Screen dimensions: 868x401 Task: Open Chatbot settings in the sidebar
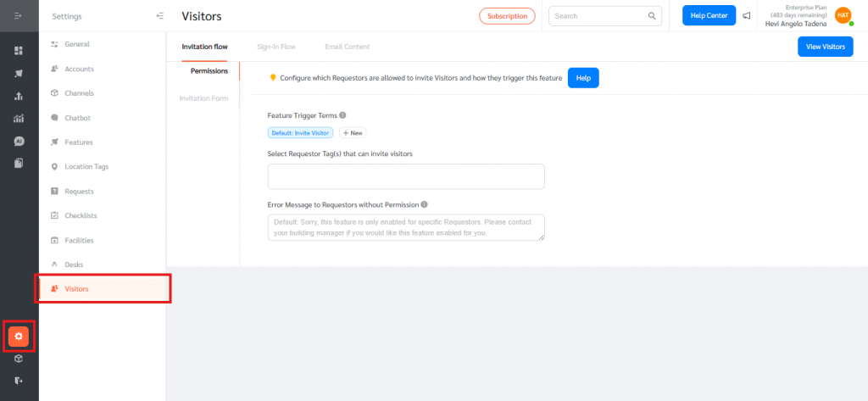77,118
